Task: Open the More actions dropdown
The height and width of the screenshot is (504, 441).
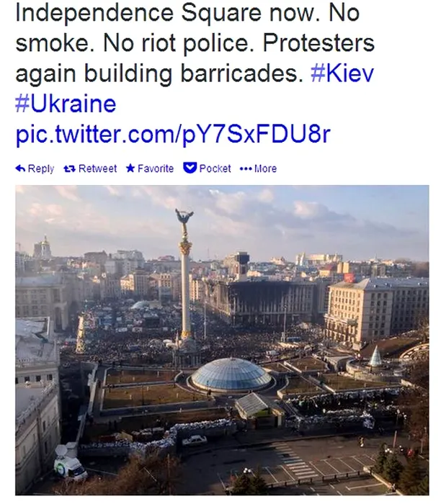Action: click(264, 168)
